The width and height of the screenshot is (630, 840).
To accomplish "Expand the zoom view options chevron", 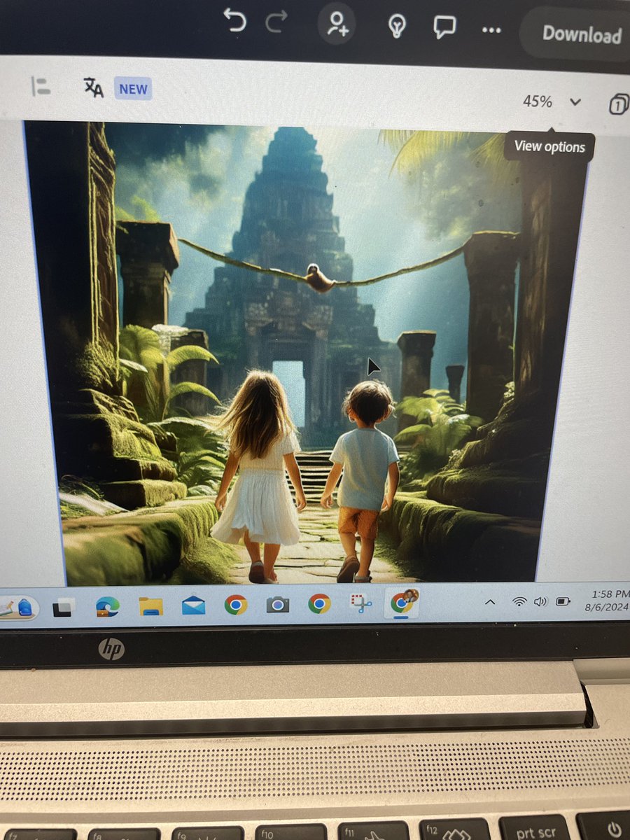I will point(575,102).
